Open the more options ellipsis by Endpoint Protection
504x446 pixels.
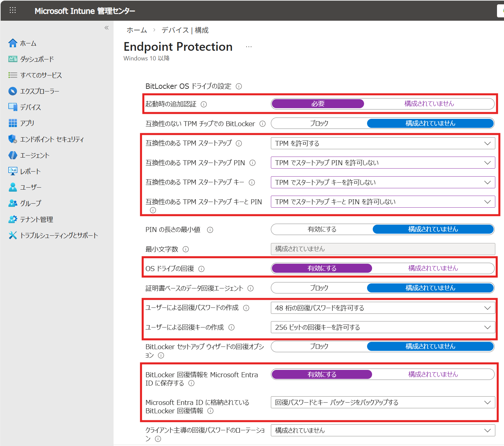coord(249,47)
